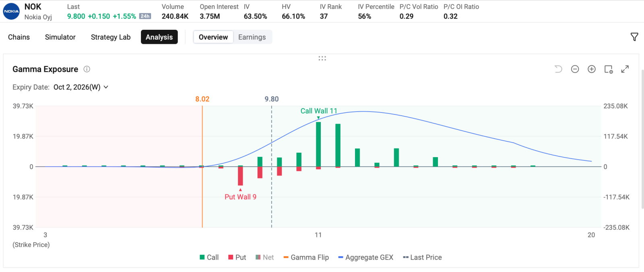Click the NOK ticker symbol
The height and width of the screenshot is (272, 644).
[33, 7]
